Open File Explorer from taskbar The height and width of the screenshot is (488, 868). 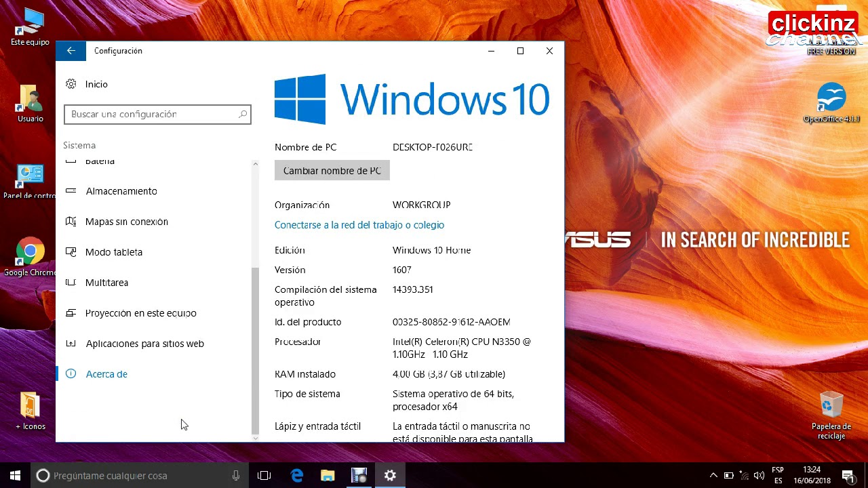click(x=328, y=476)
